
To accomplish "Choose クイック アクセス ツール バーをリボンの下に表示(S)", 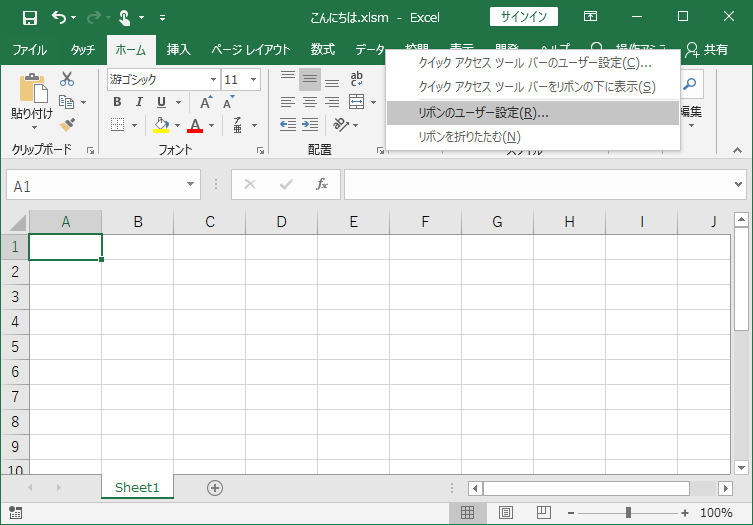I will (533, 87).
